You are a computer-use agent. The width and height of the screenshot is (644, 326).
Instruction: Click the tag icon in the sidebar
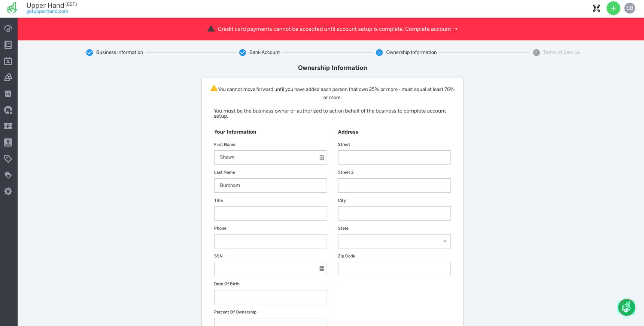pos(8,159)
